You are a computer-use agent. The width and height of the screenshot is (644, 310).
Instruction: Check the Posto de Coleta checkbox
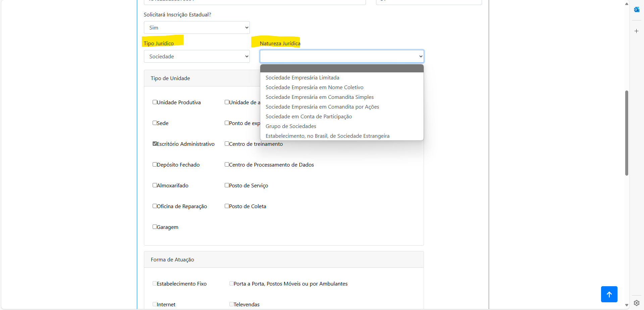227,206
